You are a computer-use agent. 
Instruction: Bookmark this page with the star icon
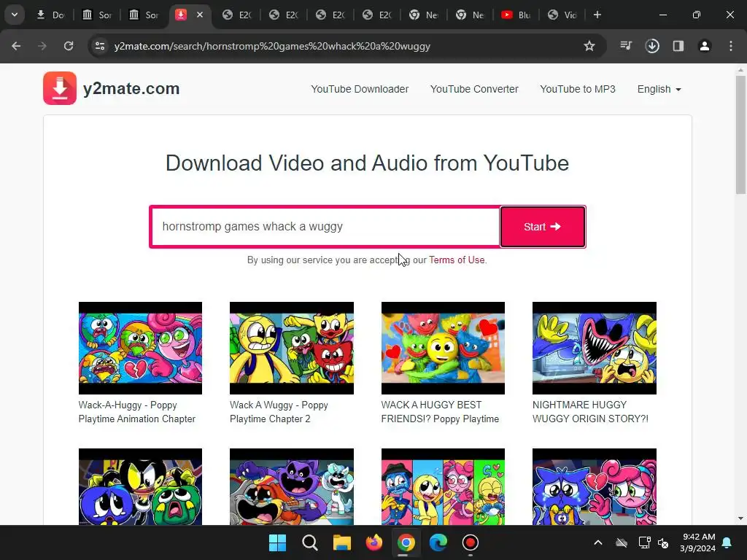click(x=589, y=46)
